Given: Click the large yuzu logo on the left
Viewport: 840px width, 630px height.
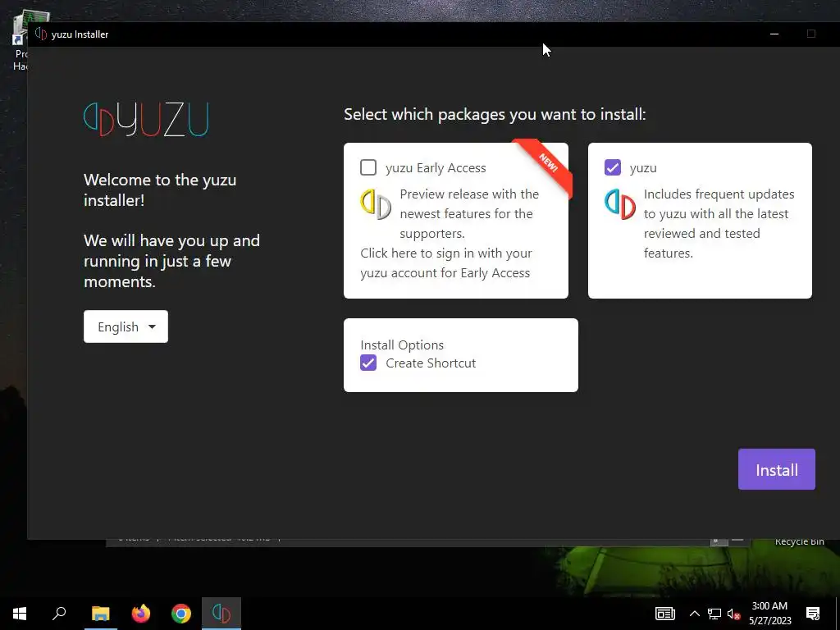Looking at the screenshot, I should pyautogui.click(x=146, y=119).
